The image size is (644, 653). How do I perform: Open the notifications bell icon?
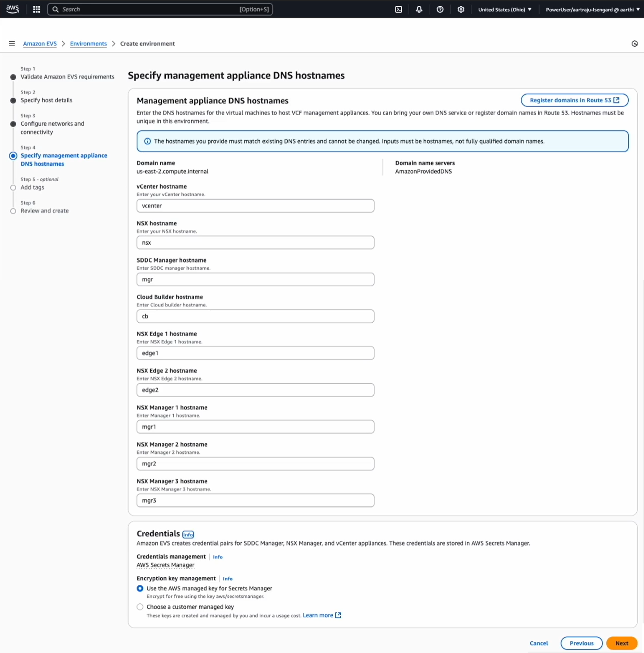(x=419, y=9)
